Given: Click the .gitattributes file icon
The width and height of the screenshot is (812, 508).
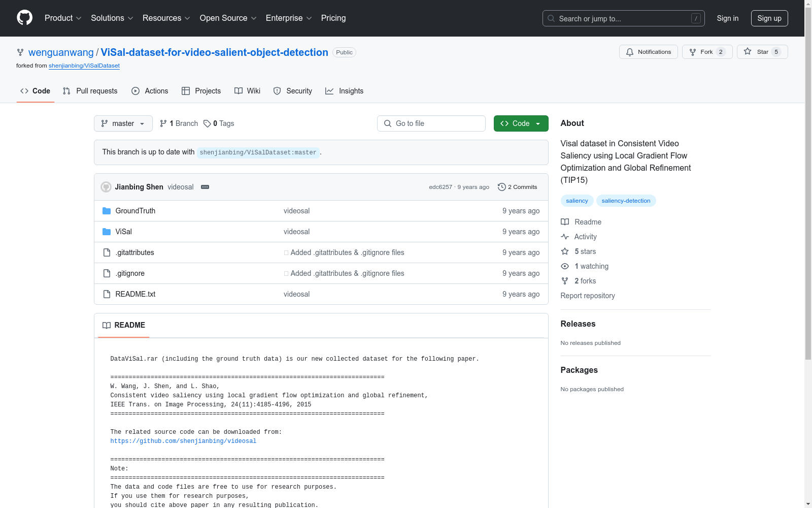Looking at the screenshot, I should tap(107, 252).
